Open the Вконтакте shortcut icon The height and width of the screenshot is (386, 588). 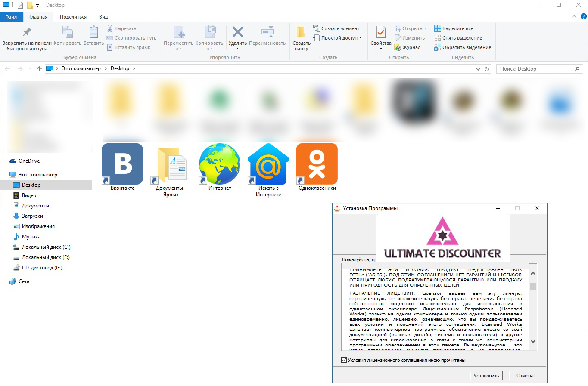click(122, 164)
